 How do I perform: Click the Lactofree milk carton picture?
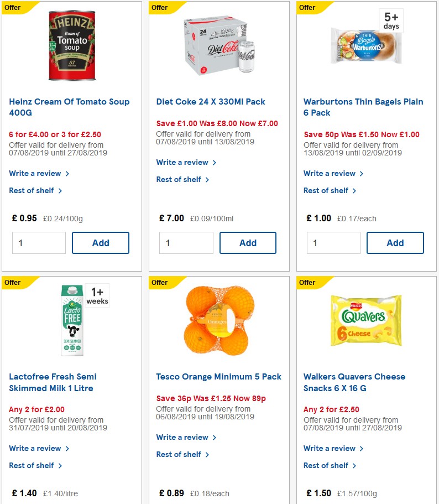[71, 320]
